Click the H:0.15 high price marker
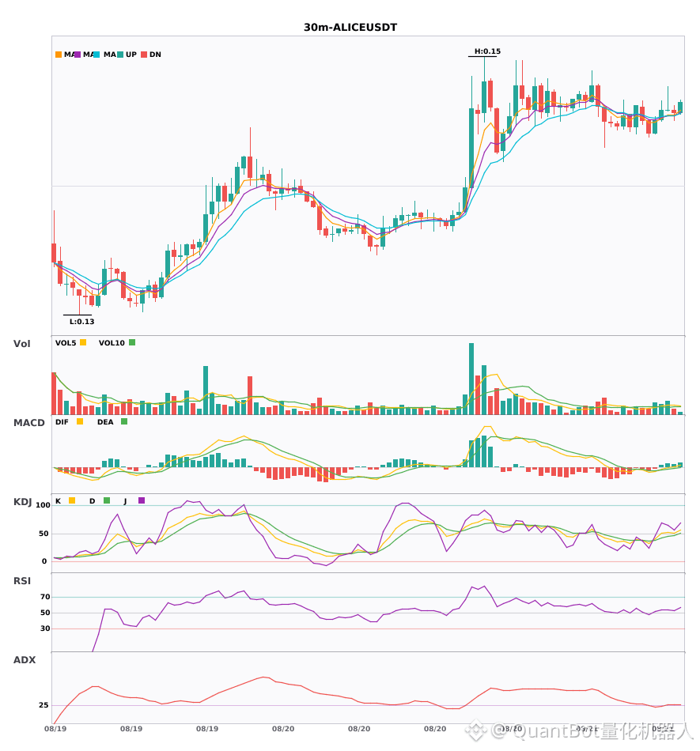 pos(487,51)
